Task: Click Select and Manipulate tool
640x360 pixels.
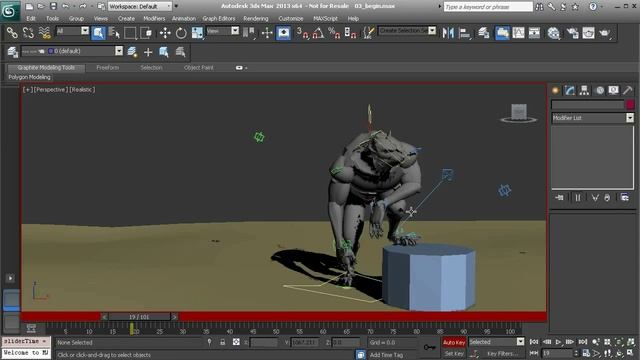Action: point(267,33)
